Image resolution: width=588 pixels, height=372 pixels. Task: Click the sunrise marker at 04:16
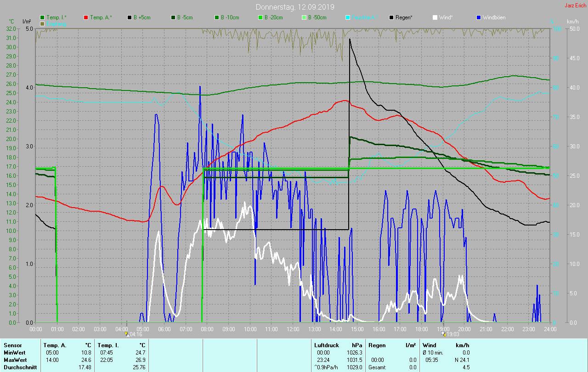coord(126,334)
